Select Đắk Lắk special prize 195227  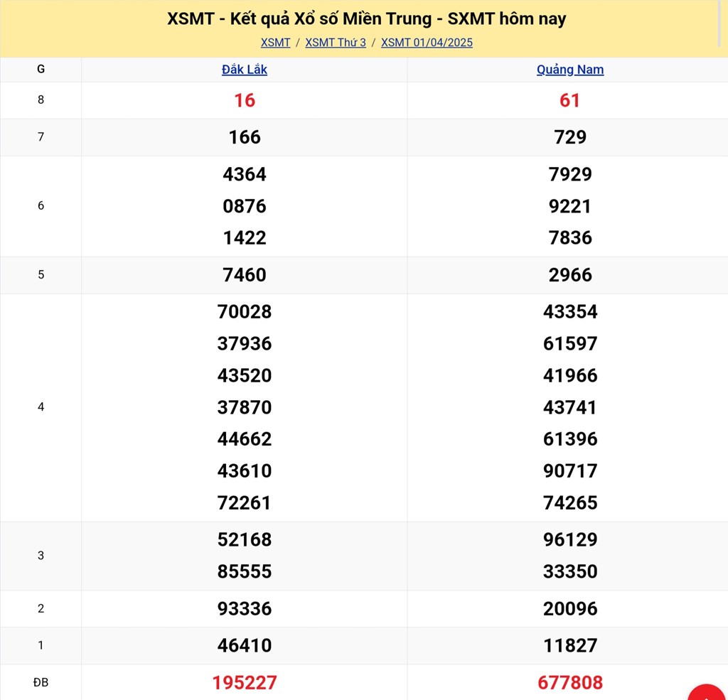pyautogui.click(x=245, y=683)
